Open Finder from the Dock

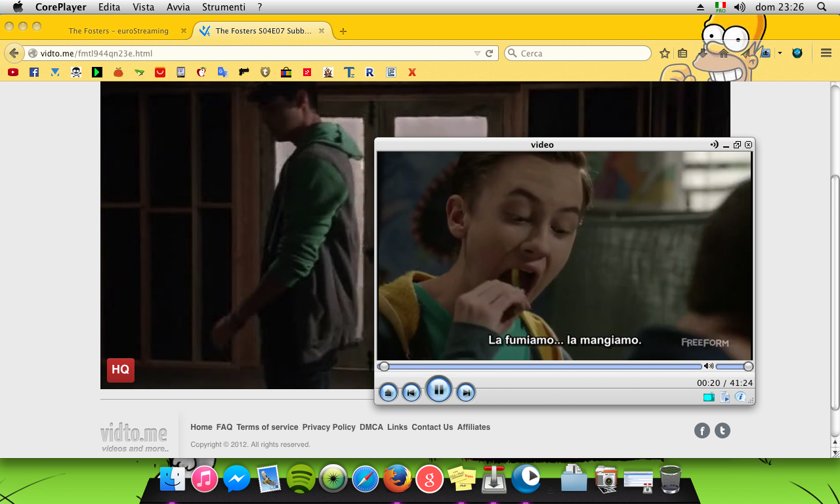[x=173, y=478]
